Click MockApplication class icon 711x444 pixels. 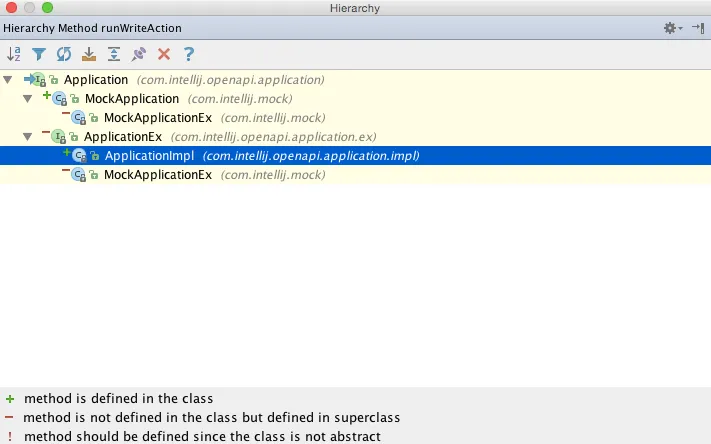click(x=60, y=99)
